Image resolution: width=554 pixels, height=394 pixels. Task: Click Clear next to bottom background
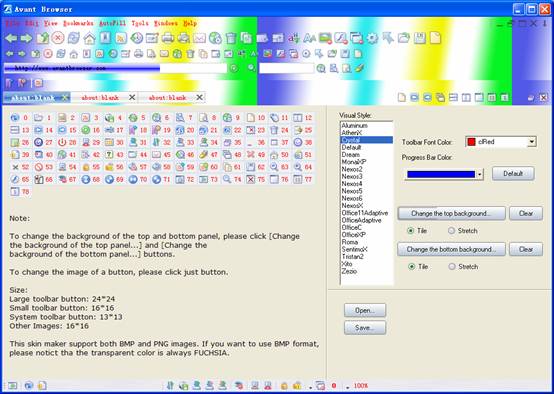tap(526, 249)
